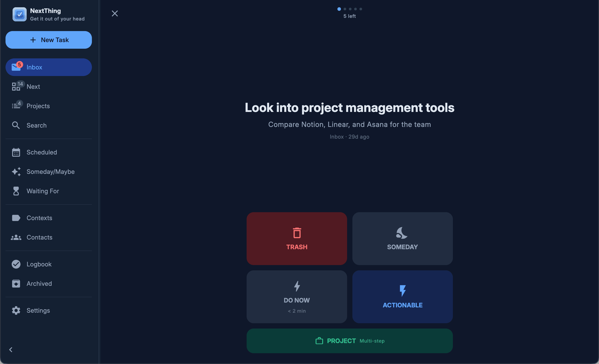This screenshot has width=599, height=364.
Task: Convert the task into a multi-step Project
Action: point(349,341)
